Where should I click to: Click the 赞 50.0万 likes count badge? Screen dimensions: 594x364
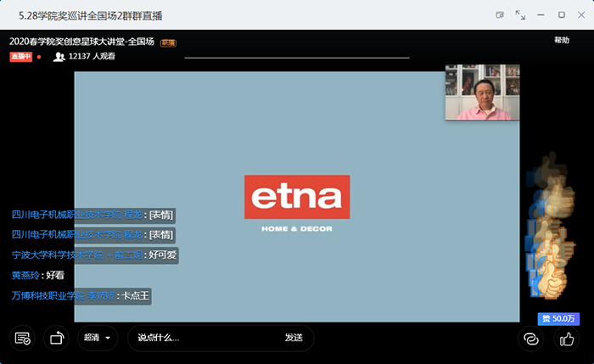click(558, 319)
